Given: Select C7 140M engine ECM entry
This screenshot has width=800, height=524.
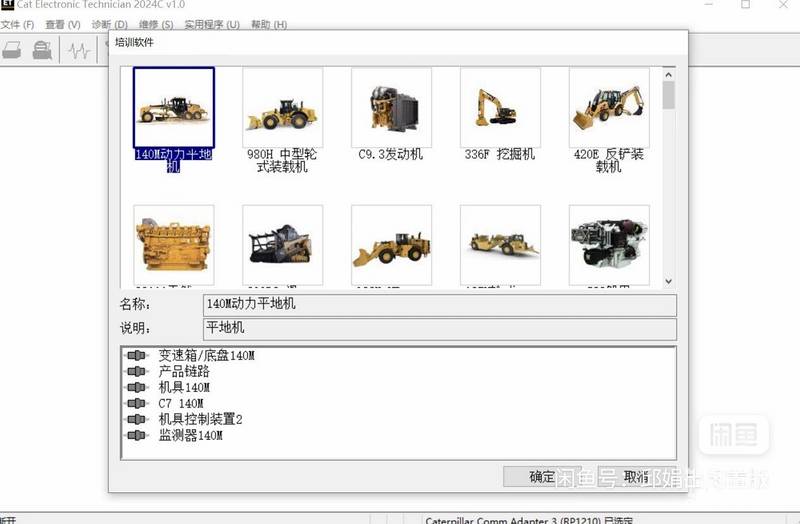Looking at the screenshot, I should point(180,403).
